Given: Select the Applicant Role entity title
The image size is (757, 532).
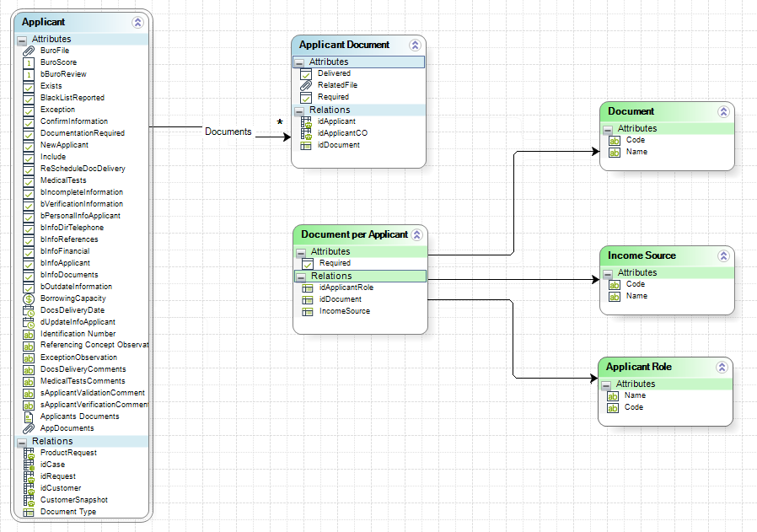Looking at the screenshot, I should [639, 367].
